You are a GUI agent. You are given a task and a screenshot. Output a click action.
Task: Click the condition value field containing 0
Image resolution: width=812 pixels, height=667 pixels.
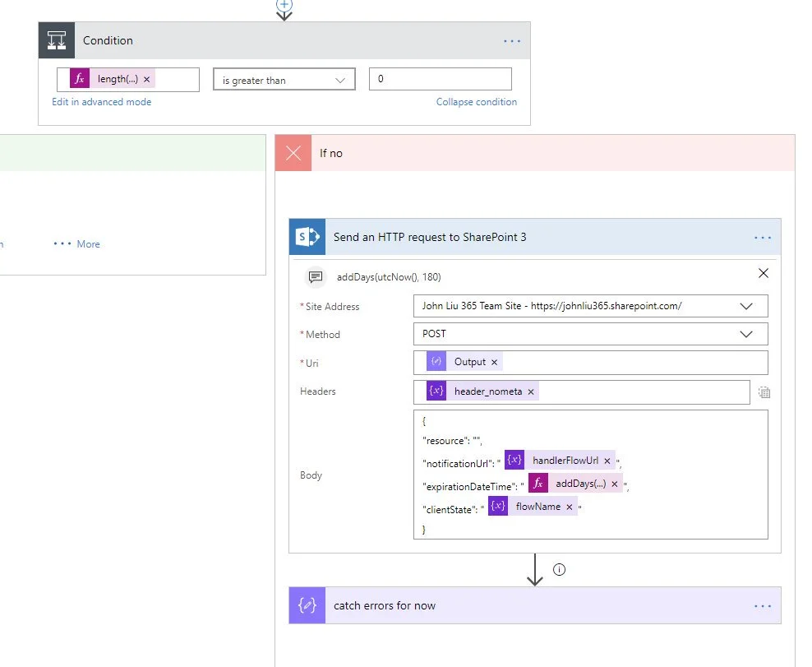coord(440,79)
